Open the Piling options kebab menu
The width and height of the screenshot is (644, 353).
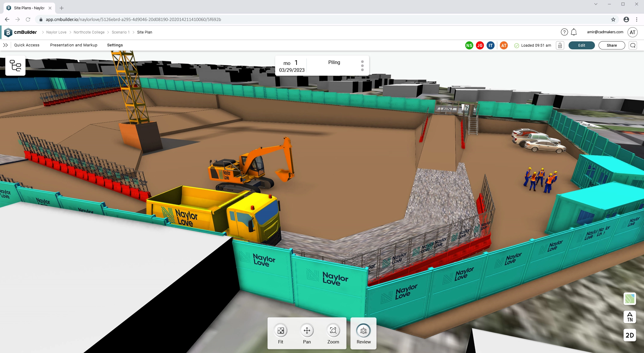[362, 65]
